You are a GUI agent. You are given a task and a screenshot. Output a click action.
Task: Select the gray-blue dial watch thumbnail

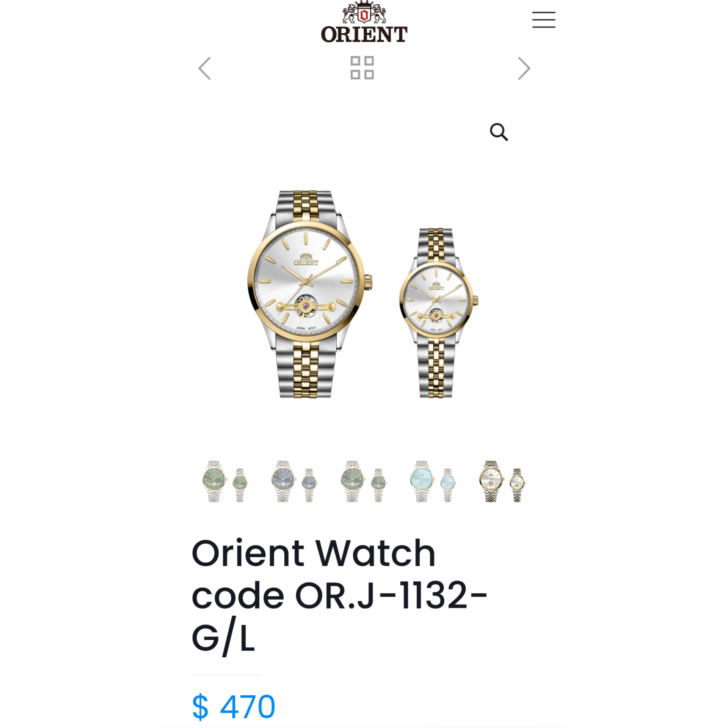294,482
